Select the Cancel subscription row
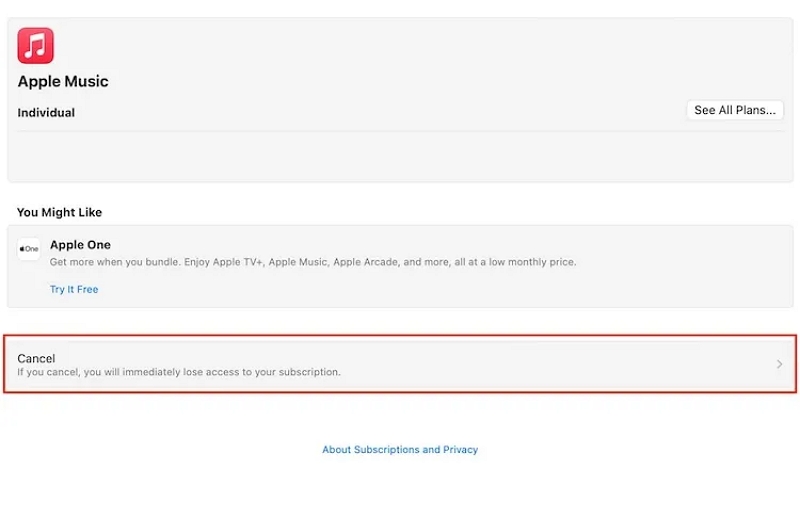The width and height of the screenshot is (800, 518). [x=400, y=364]
